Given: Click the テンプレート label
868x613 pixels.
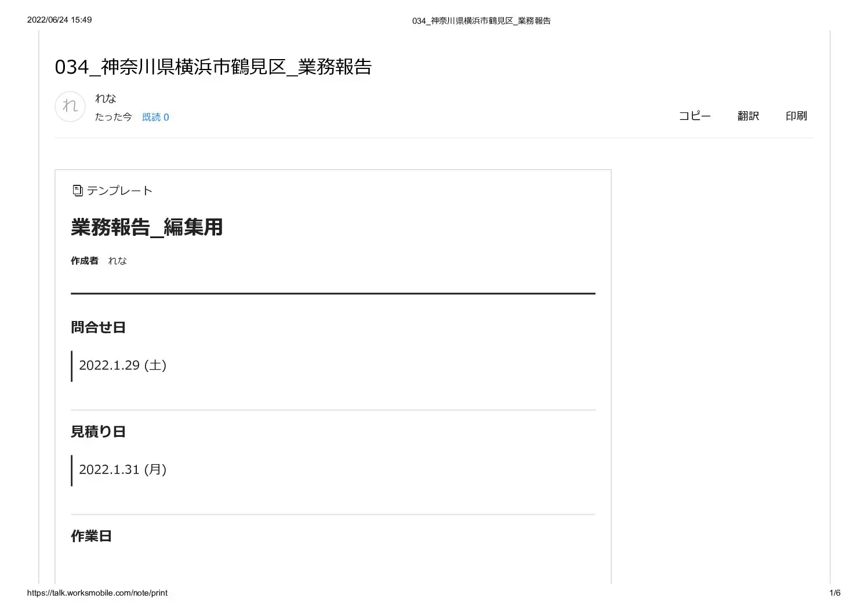Looking at the screenshot, I should pyautogui.click(x=119, y=191).
